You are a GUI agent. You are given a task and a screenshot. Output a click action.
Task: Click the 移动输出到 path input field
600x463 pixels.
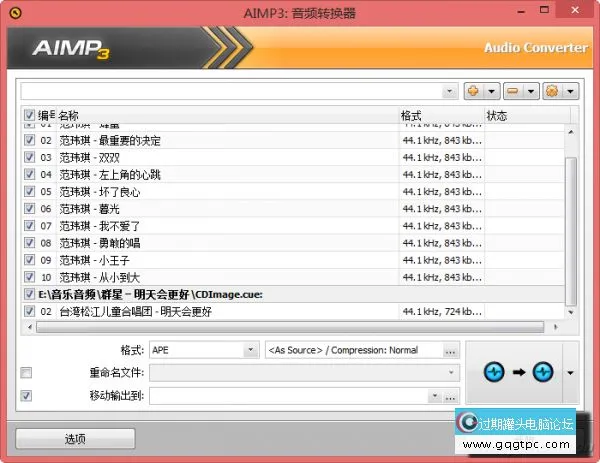[x=289, y=396]
